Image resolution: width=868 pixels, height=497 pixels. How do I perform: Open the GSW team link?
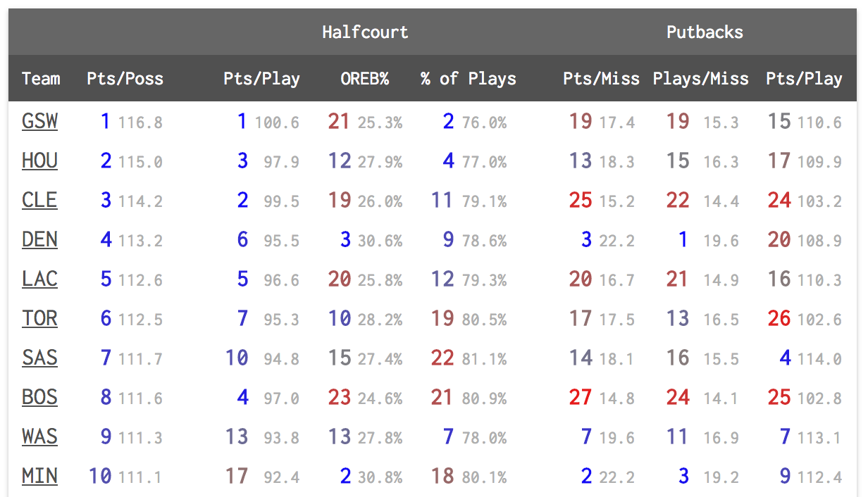[39, 122]
